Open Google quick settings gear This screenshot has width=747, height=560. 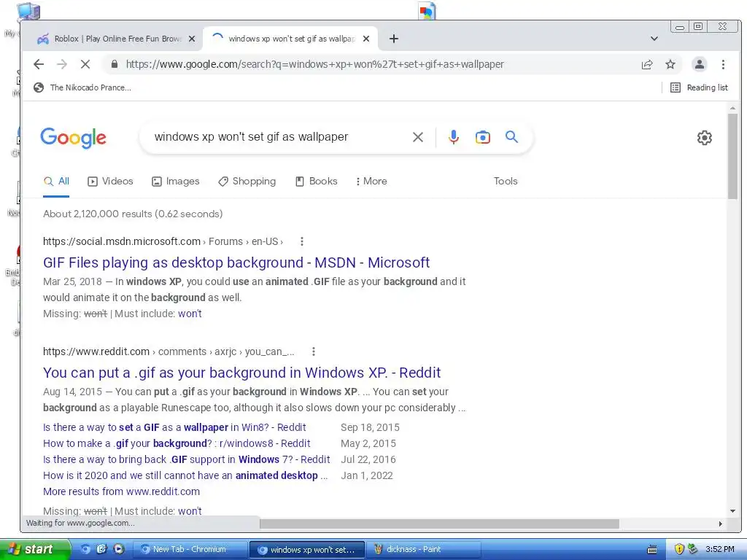click(705, 138)
